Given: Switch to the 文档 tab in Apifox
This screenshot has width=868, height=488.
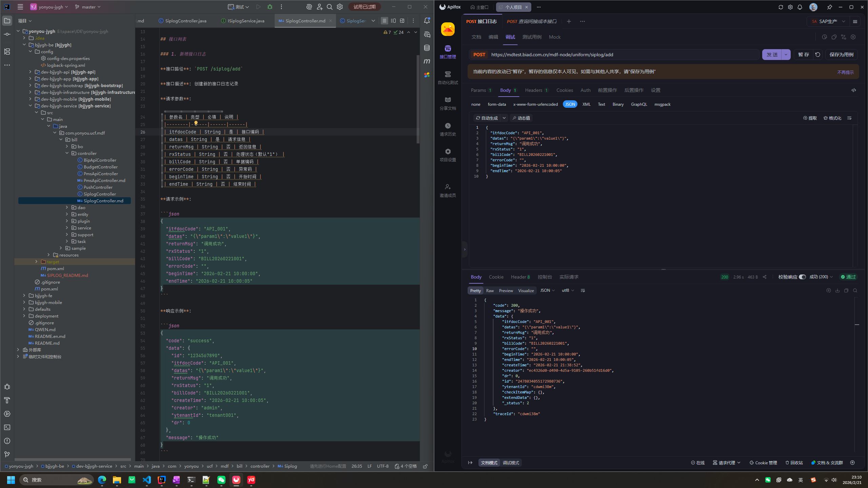Looking at the screenshot, I should click(x=476, y=37).
